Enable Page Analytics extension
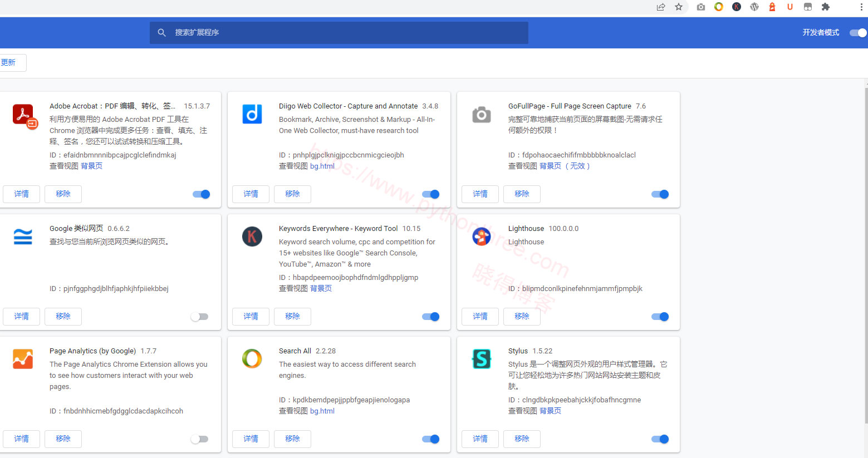Image resolution: width=868 pixels, height=458 pixels. pos(199,439)
